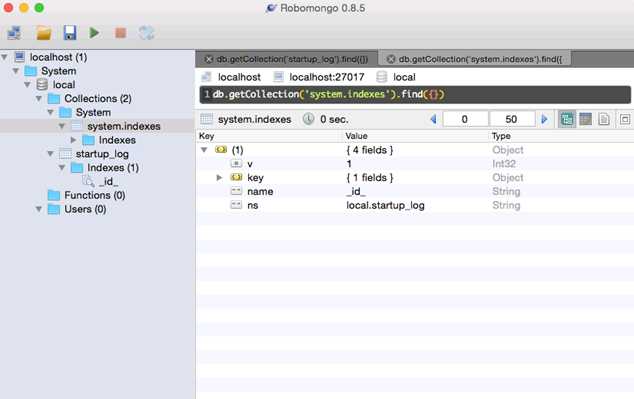Click the Value column header
The height and width of the screenshot is (399, 634).
(416, 136)
